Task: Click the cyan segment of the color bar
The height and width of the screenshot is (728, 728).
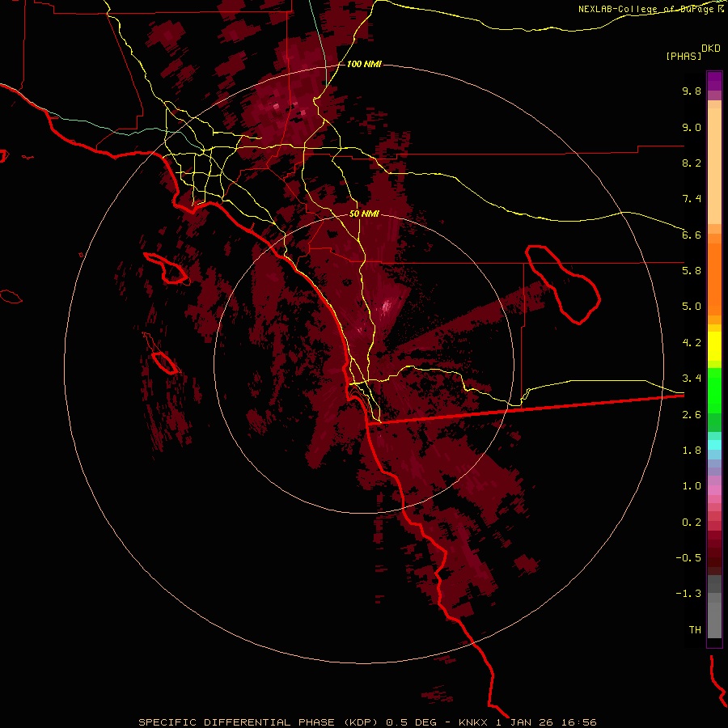Action: (x=714, y=445)
